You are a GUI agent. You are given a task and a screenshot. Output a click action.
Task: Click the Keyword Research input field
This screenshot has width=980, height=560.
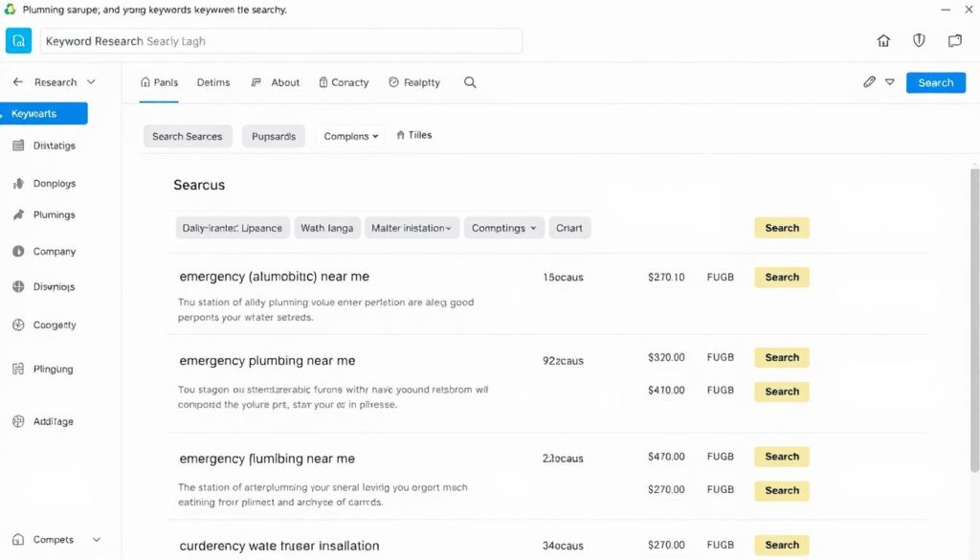280,41
